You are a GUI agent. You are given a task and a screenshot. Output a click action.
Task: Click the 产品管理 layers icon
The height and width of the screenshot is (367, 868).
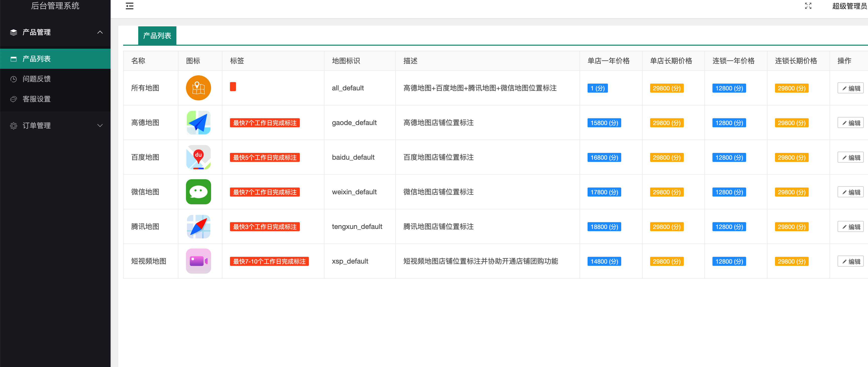[x=14, y=32]
